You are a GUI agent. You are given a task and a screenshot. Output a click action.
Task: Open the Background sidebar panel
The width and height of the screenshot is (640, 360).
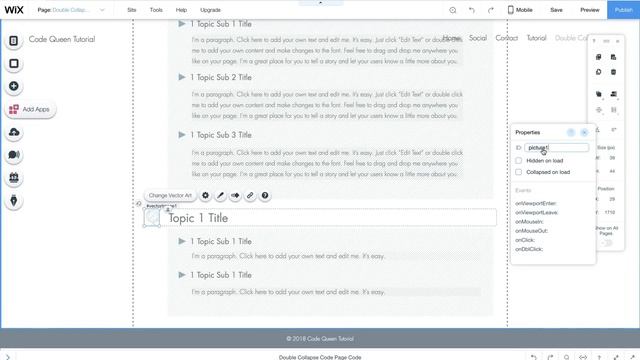13,63
